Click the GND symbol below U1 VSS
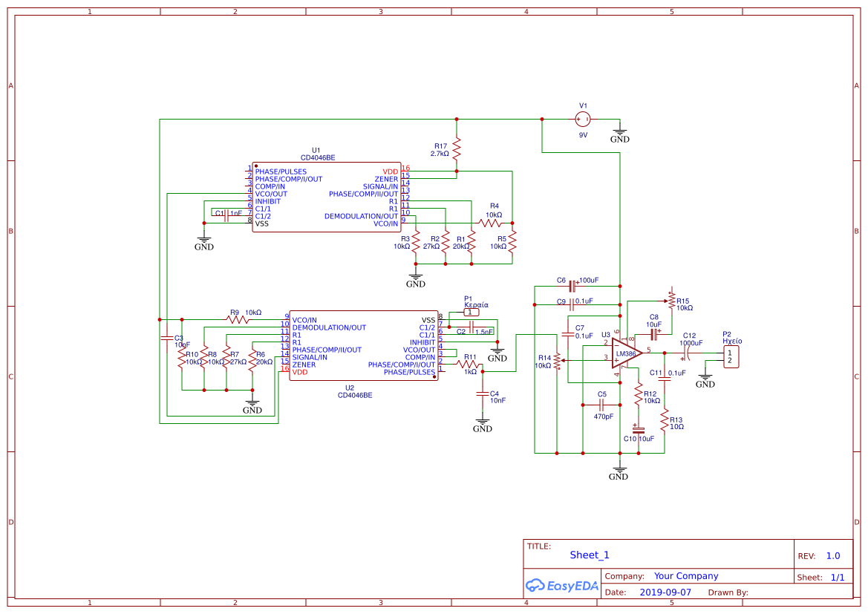The image size is (868, 614). [x=203, y=244]
